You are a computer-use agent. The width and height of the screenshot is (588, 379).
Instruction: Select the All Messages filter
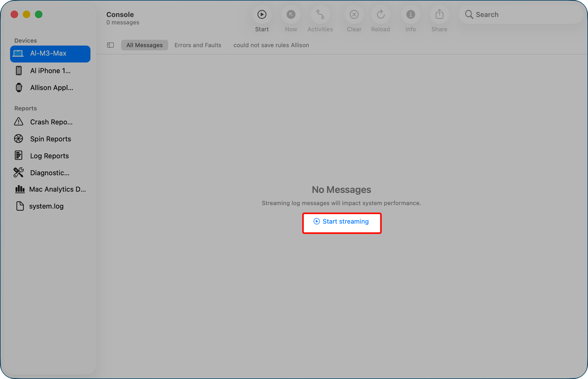click(144, 45)
